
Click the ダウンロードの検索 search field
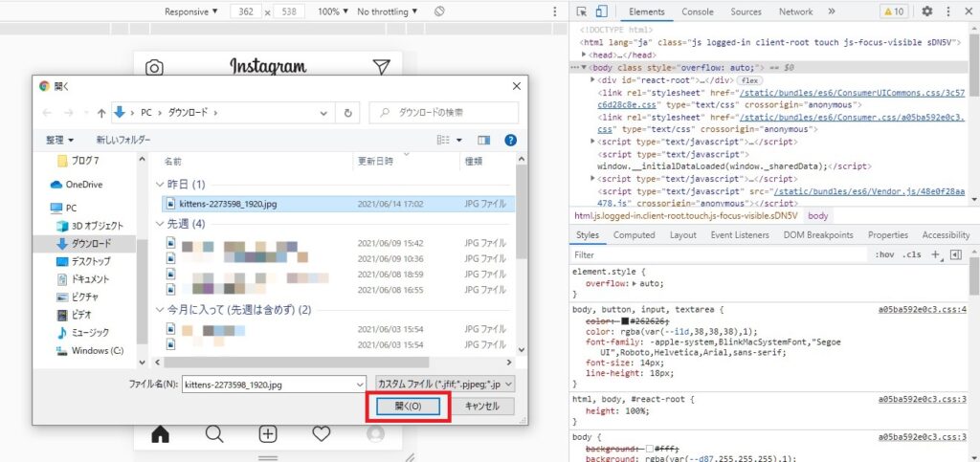(x=444, y=113)
